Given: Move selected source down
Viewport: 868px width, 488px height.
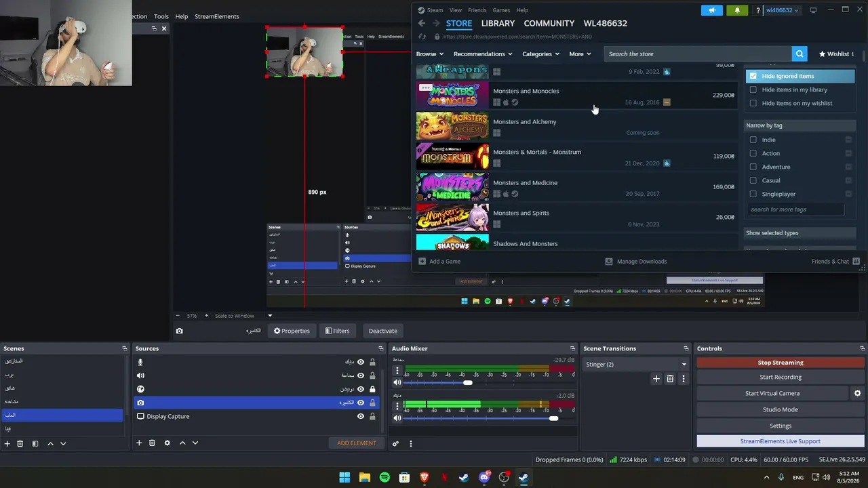Looking at the screenshot, I should click(x=195, y=443).
